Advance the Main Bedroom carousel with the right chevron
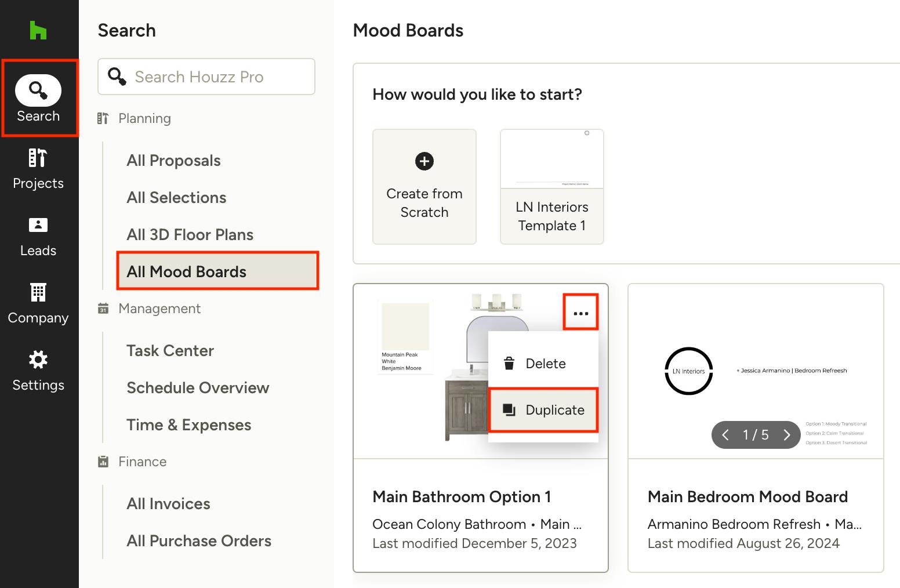Viewport: 900px width, 588px height. tap(787, 434)
